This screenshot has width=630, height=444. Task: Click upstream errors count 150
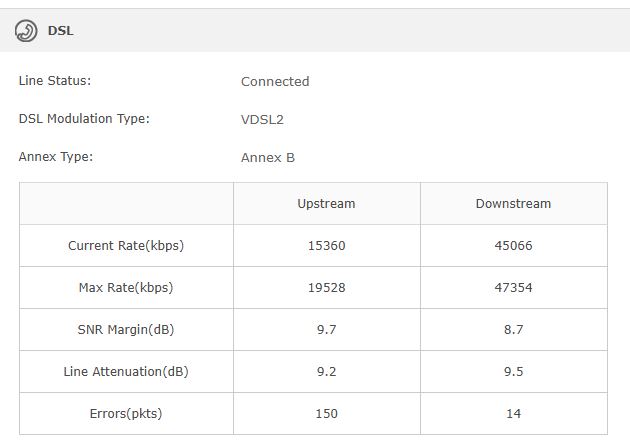coord(327,413)
